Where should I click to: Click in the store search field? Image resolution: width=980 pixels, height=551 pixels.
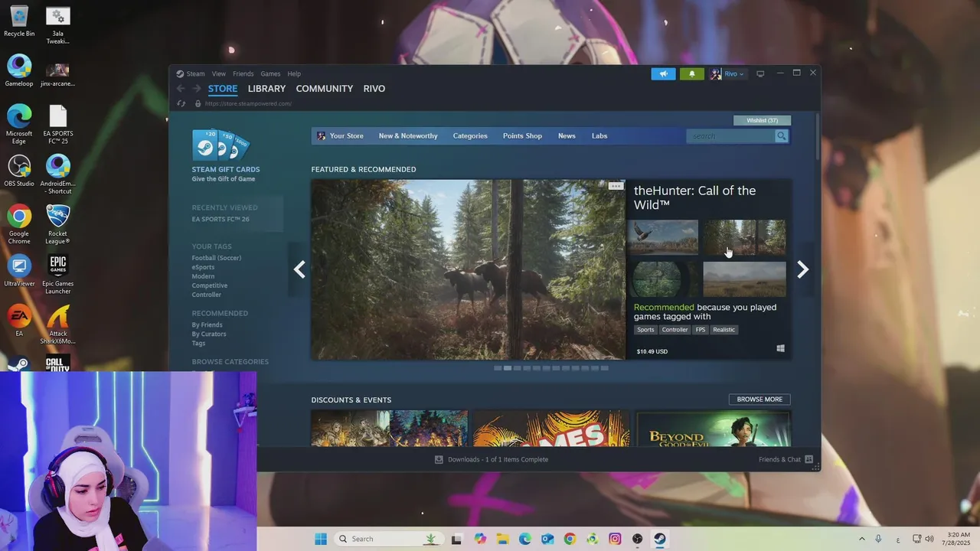[731, 136]
